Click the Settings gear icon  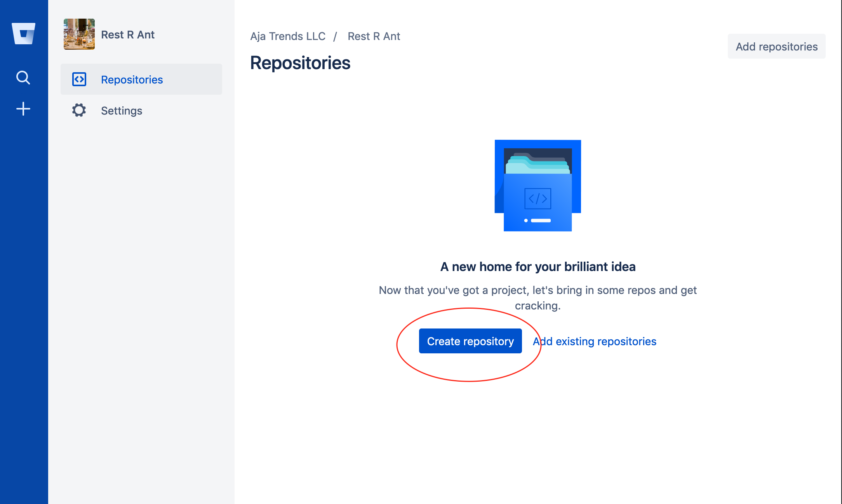[79, 110]
